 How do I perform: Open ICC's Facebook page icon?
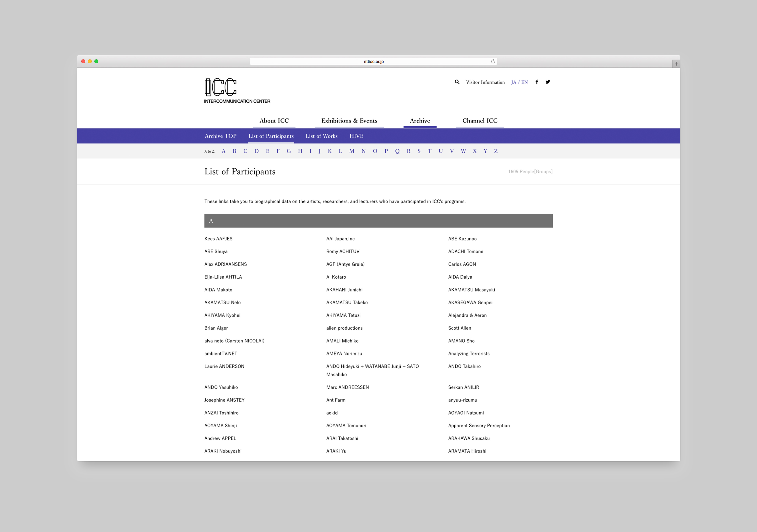tap(537, 82)
